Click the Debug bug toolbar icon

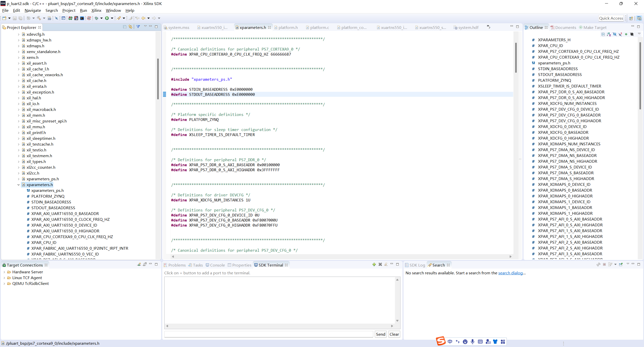click(97, 18)
